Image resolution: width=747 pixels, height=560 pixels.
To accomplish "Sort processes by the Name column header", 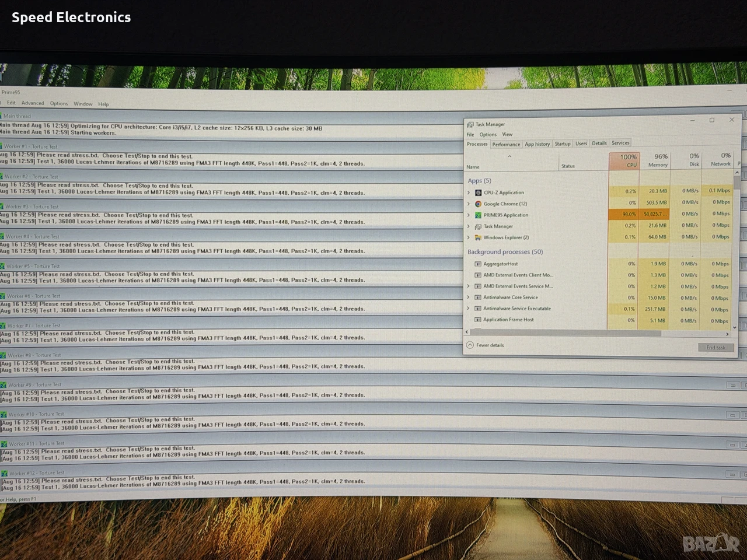I will [x=512, y=162].
